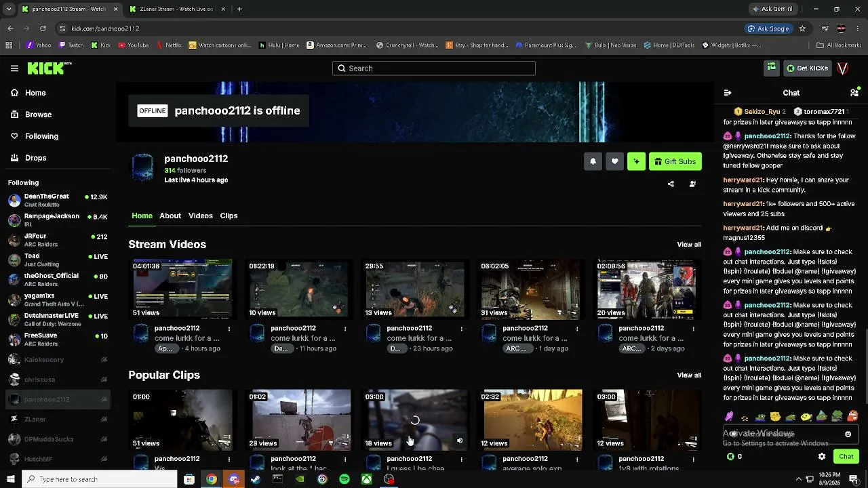Screen dimensions: 868x488
Task: Open the Kick sidebar hamburger menu
Action: coord(14,68)
